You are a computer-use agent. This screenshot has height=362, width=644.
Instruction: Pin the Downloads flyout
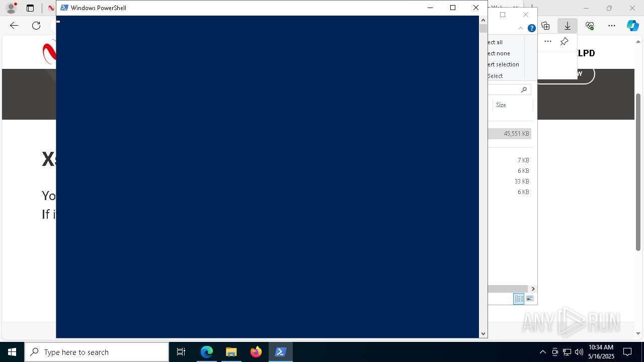click(565, 42)
